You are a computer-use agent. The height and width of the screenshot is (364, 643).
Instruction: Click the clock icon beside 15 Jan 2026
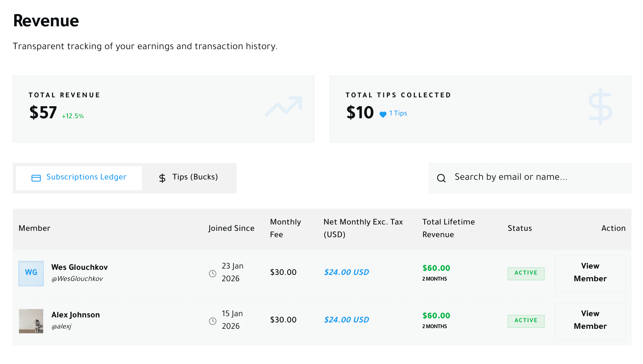tap(212, 320)
